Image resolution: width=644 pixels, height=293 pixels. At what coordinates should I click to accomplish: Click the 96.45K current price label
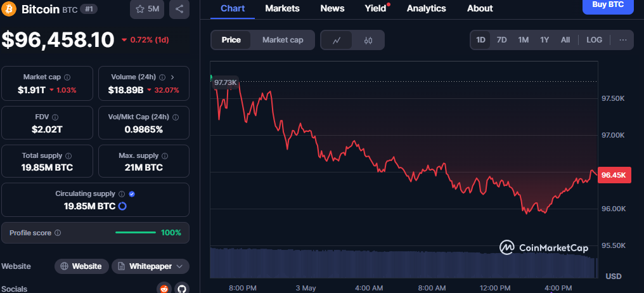click(614, 175)
